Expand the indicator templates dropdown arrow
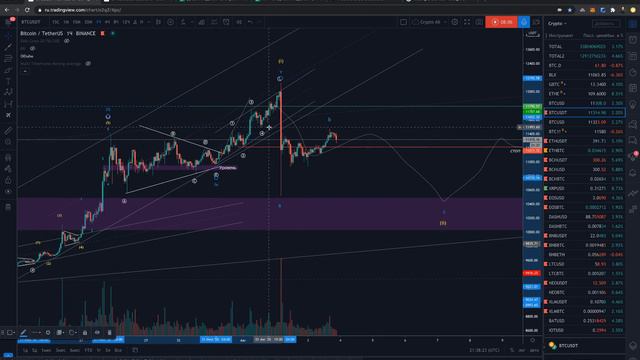 (191, 22)
